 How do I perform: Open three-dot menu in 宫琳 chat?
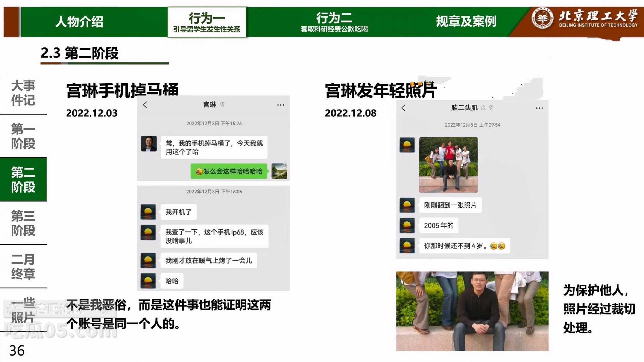tap(281, 105)
